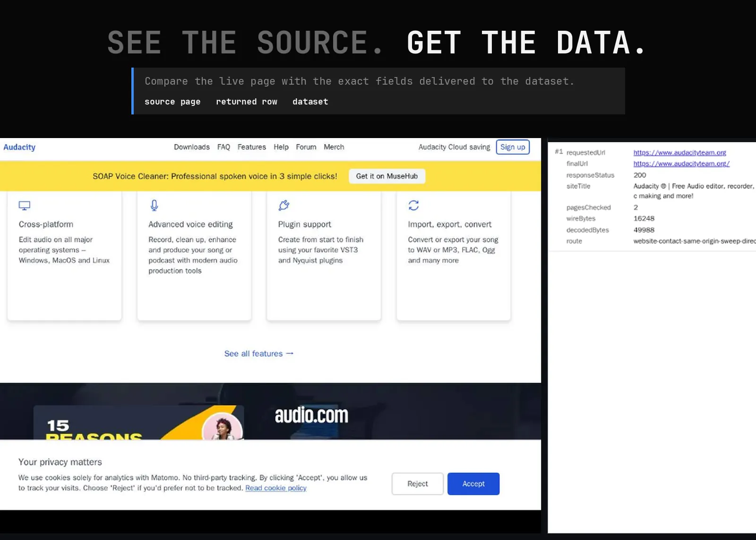This screenshot has width=756, height=540.
Task: Click the SEE THE SOURCE headline text
Action: 245,43
